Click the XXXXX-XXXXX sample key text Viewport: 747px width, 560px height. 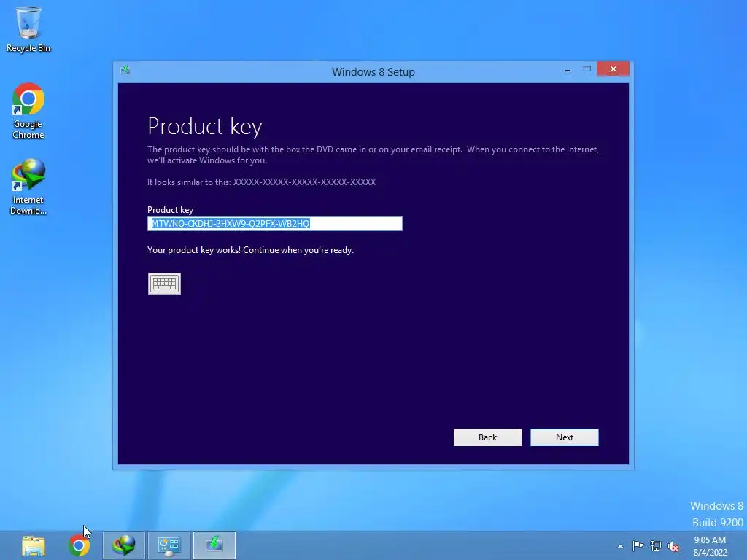pyautogui.click(x=304, y=182)
